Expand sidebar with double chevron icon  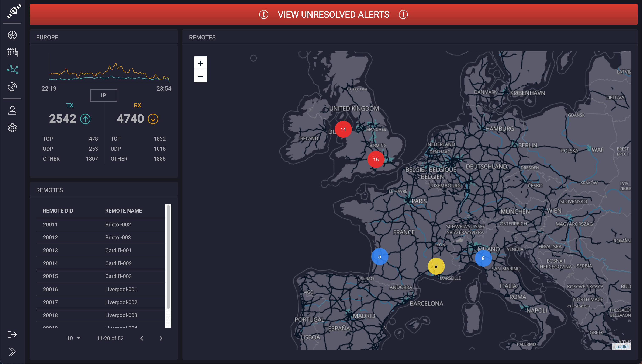coord(12,352)
